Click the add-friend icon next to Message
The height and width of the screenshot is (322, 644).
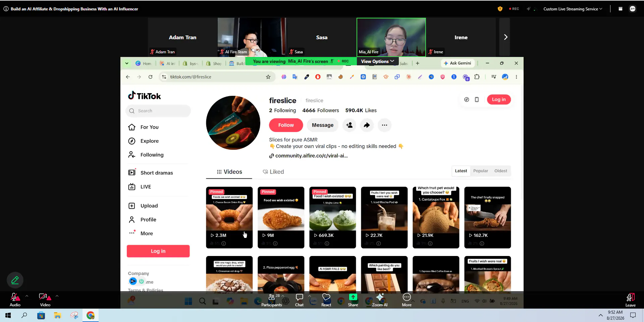tap(349, 125)
